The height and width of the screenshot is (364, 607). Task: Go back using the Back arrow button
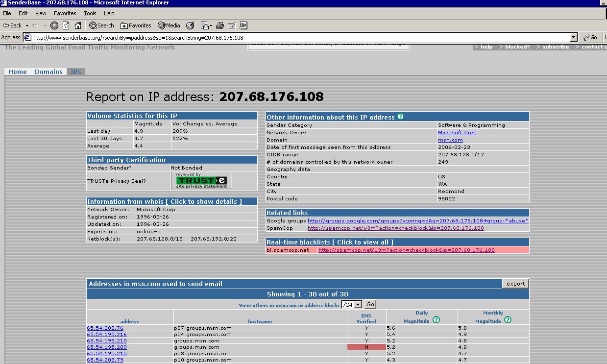point(12,25)
